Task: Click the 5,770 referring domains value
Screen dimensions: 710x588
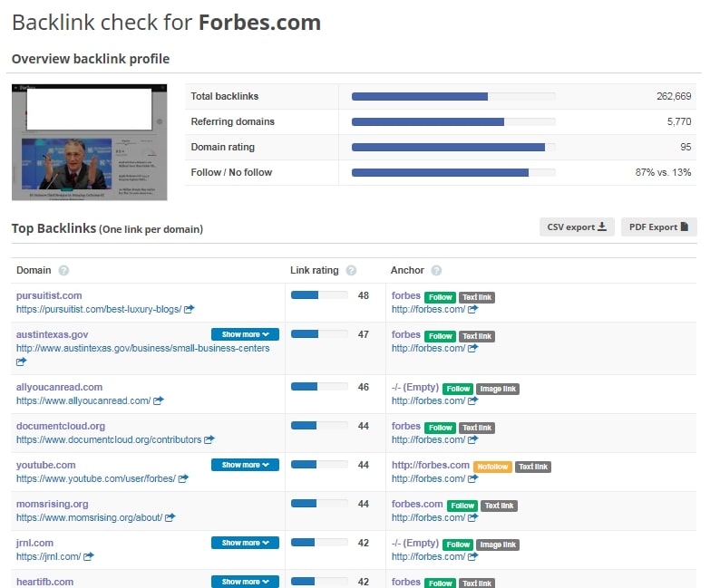Action: pyautogui.click(x=679, y=121)
